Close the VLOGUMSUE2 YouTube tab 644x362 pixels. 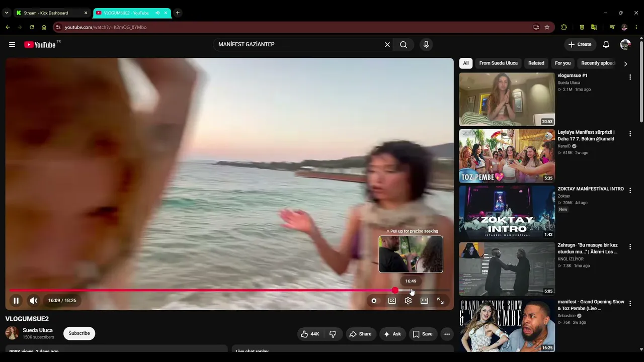(166, 13)
